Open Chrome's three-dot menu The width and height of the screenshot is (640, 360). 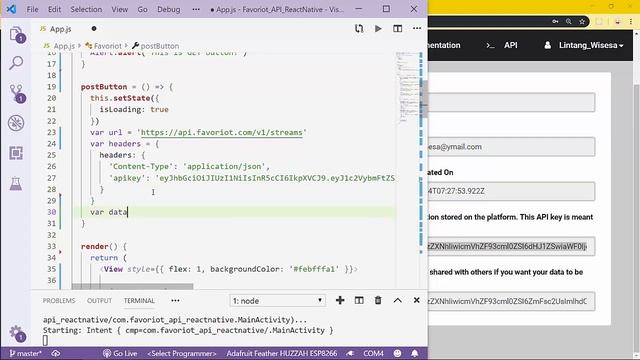(631, 21)
